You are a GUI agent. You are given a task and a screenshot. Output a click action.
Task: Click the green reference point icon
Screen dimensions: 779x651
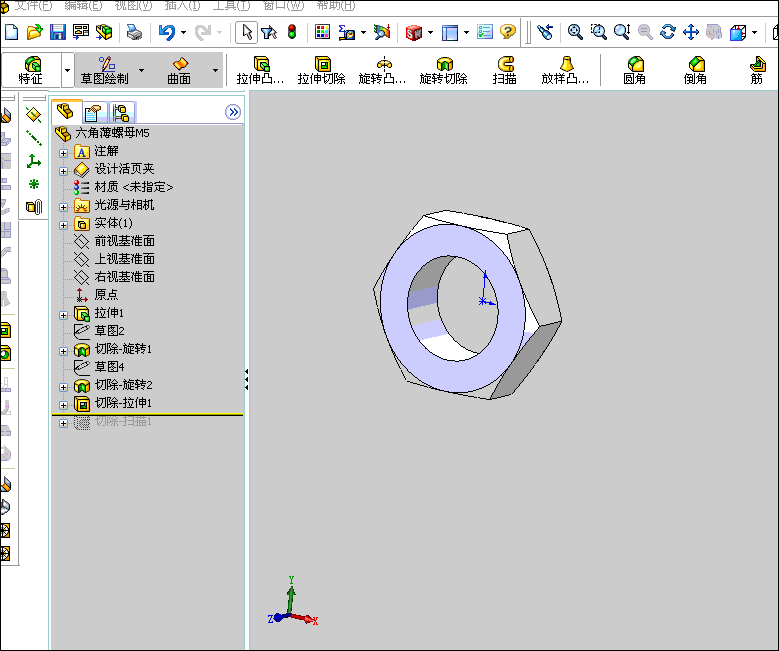33,184
